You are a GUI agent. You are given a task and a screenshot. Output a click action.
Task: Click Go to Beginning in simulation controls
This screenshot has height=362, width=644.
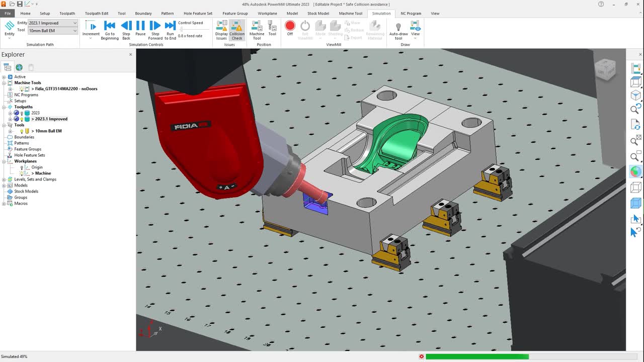click(110, 30)
